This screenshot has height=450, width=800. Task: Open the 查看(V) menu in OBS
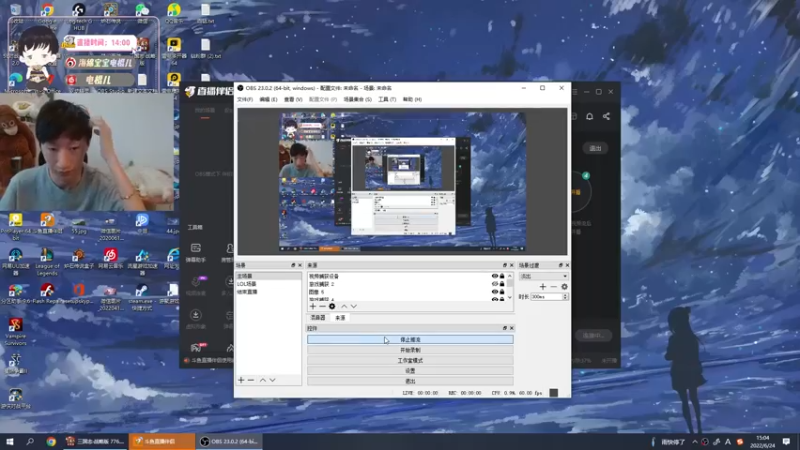[x=293, y=99]
